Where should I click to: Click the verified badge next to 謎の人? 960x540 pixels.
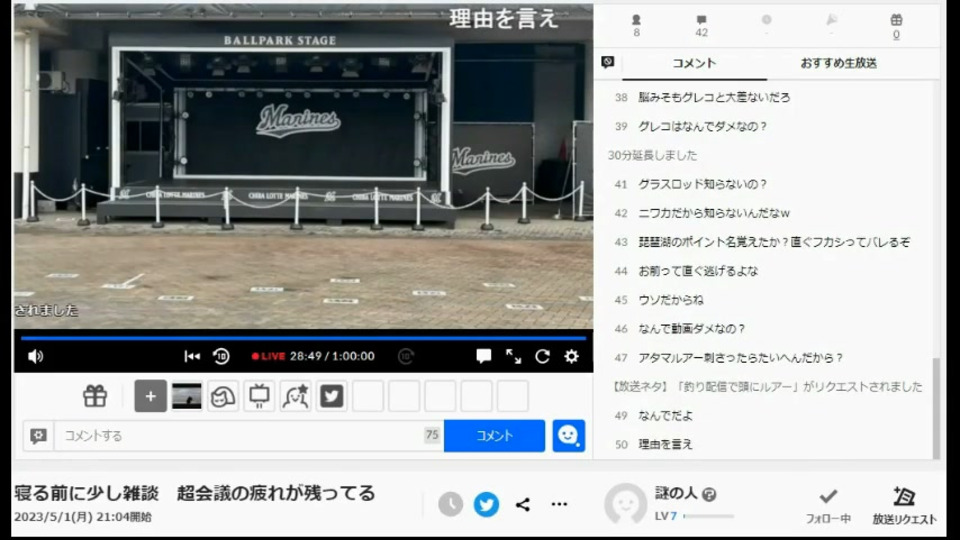click(x=709, y=494)
